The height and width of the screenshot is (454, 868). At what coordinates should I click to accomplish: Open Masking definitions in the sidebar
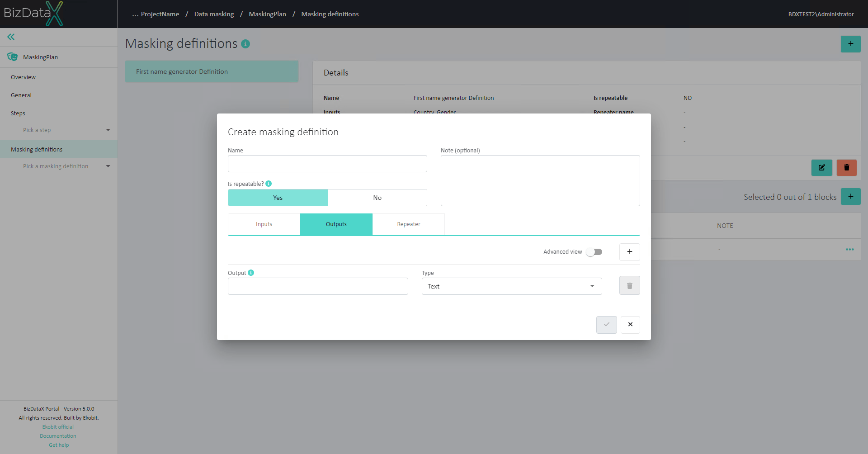(x=59, y=149)
